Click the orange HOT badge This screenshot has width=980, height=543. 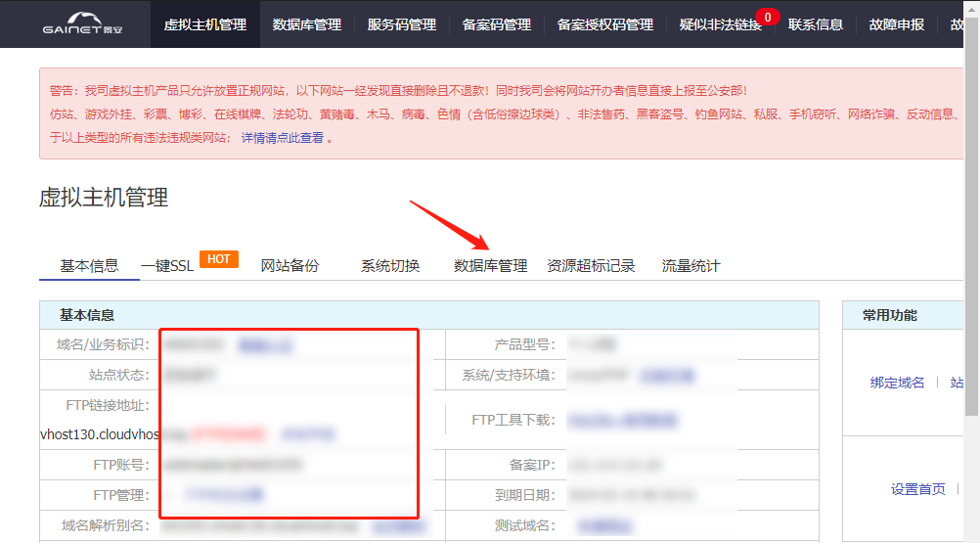pos(219,259)
